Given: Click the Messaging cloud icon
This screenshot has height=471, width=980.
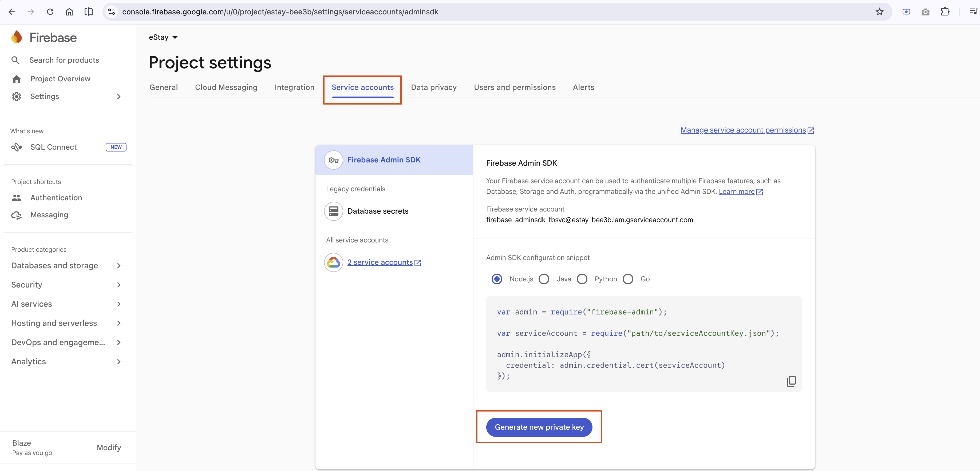Looking at the screenshot, I should (16, 215).
